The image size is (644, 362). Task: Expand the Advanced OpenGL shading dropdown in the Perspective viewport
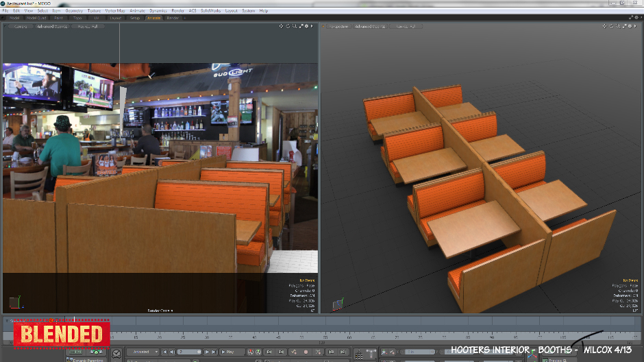coord(371,26)
